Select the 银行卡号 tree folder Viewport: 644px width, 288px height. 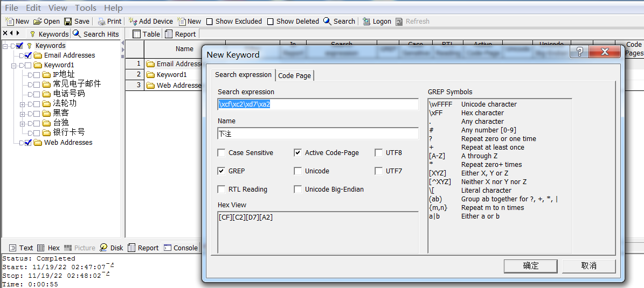pos(69,132)
